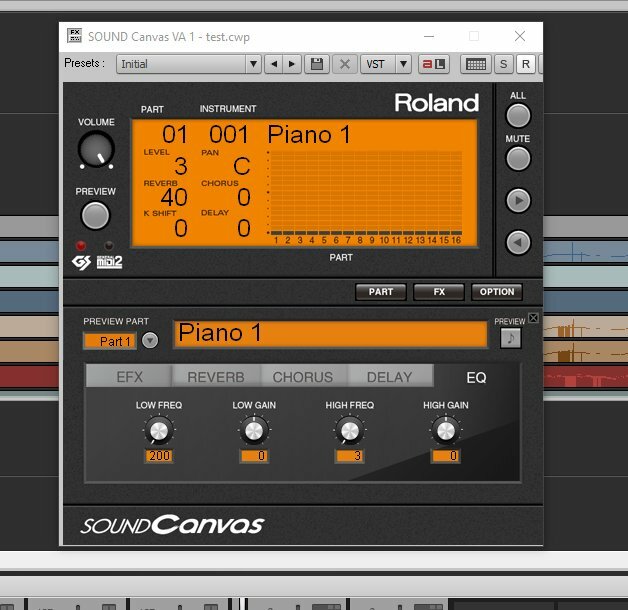Click instrument number 001 on display
The height and width of the screenshot is (610, 628).
click(x=229, y=134)
